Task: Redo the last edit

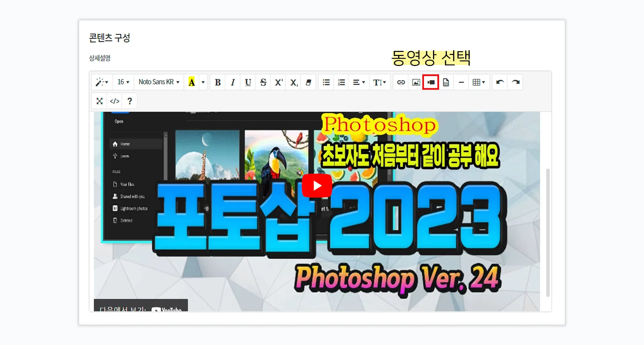Action: pyautogui.click(x=515, y=82)
